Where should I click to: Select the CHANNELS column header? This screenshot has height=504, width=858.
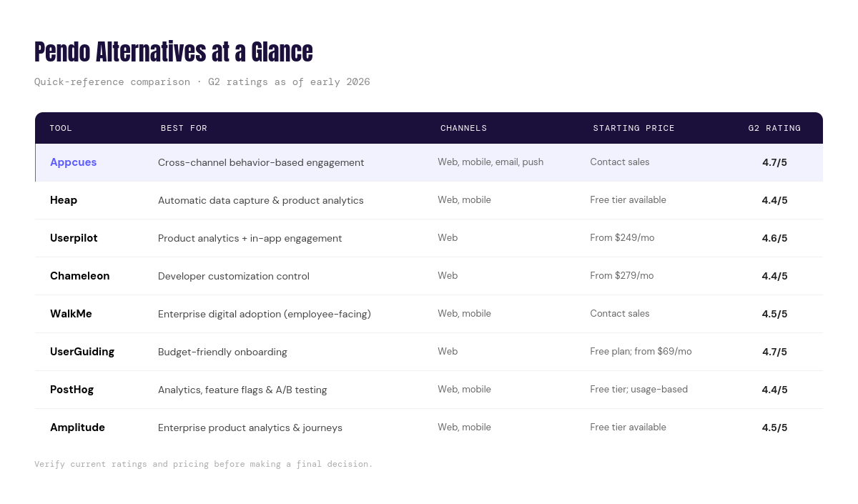point(463,128)
